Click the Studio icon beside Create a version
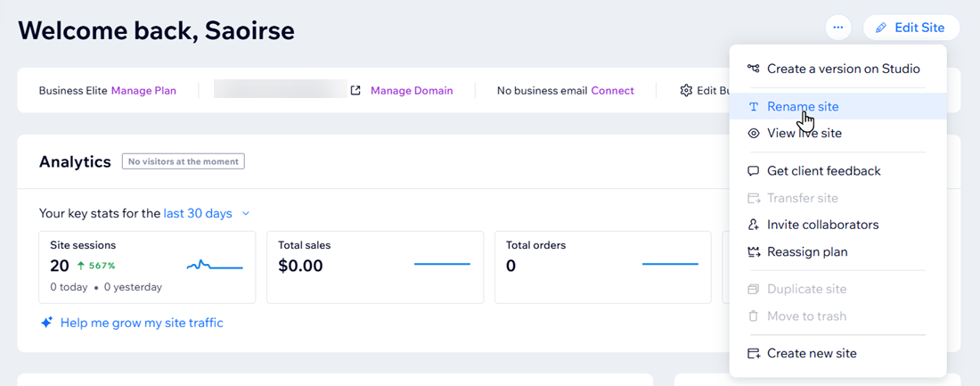 pyautogui.click(x=754, y=68)
